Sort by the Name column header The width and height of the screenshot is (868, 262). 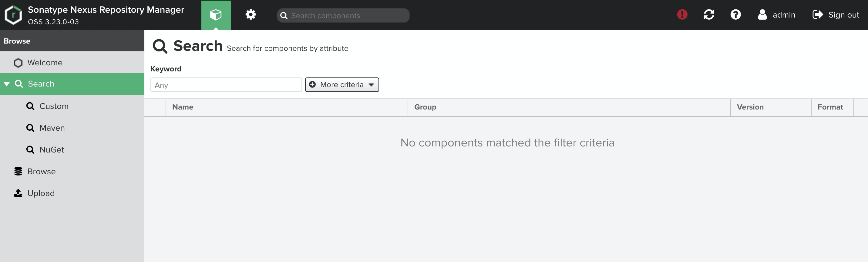(x=183, y=107)
